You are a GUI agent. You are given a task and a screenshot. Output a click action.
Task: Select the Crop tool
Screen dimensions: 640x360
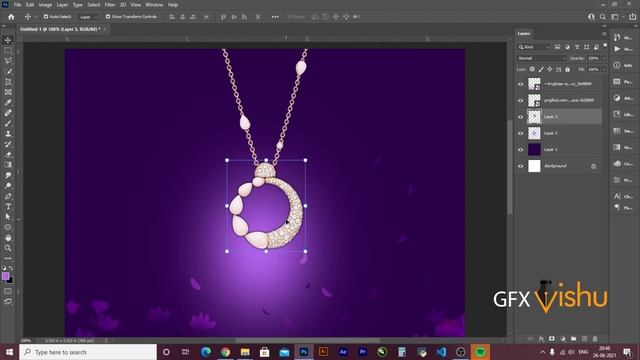[8, 82]
